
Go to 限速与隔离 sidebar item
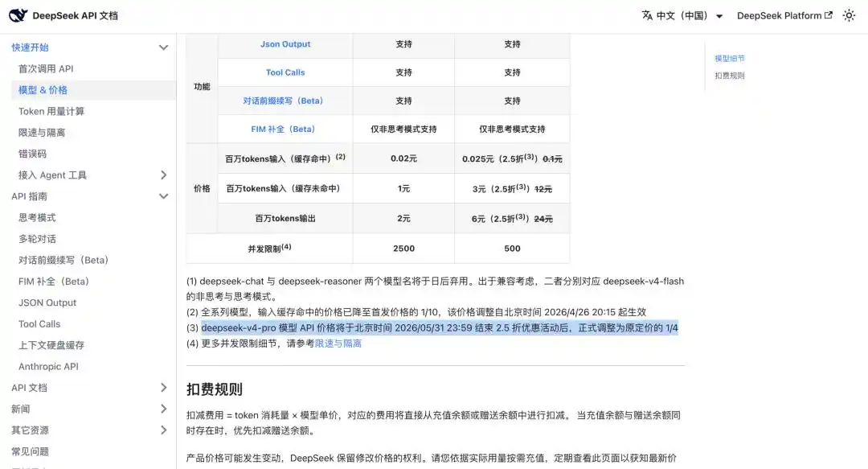42,133
